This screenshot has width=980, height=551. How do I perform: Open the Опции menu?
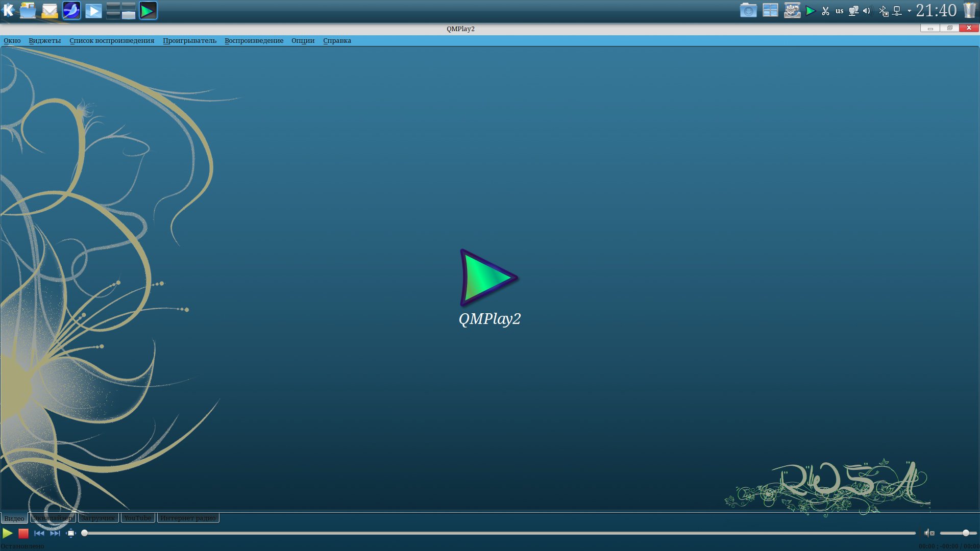(x=303, y=41)
